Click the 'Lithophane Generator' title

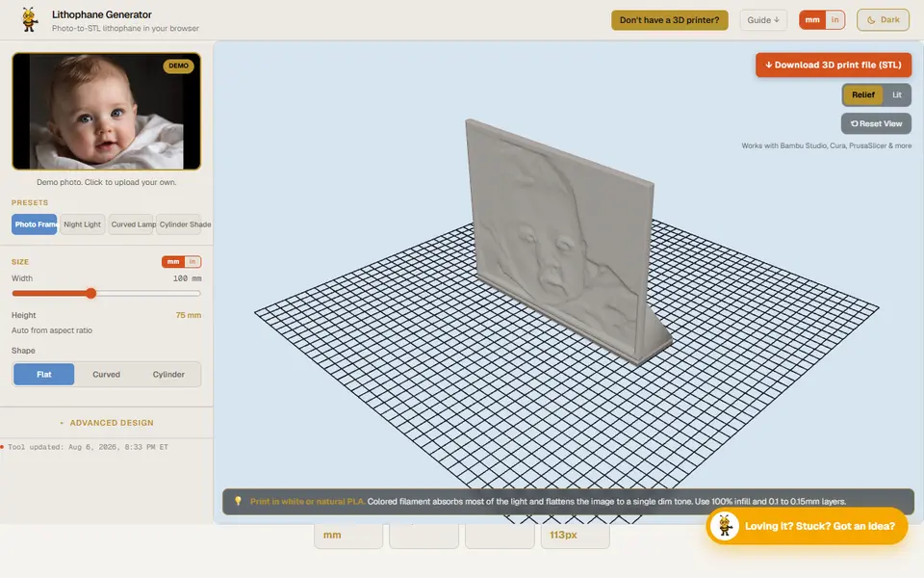101,14
